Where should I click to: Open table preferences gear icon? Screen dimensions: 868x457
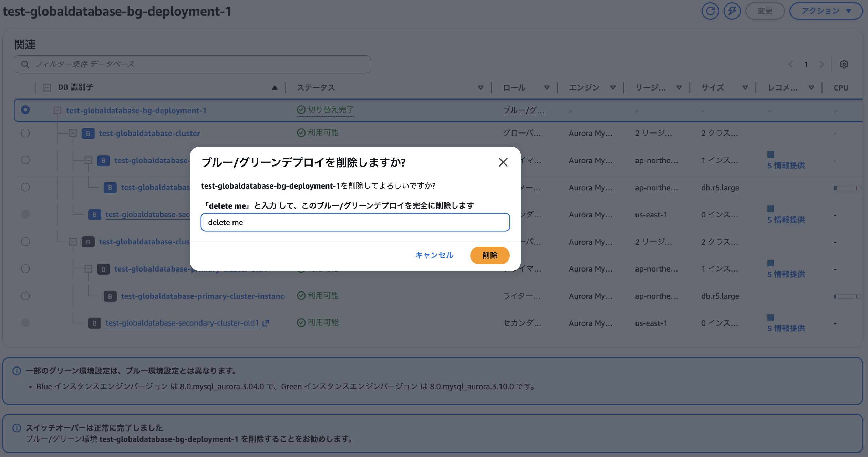point(844,64)
